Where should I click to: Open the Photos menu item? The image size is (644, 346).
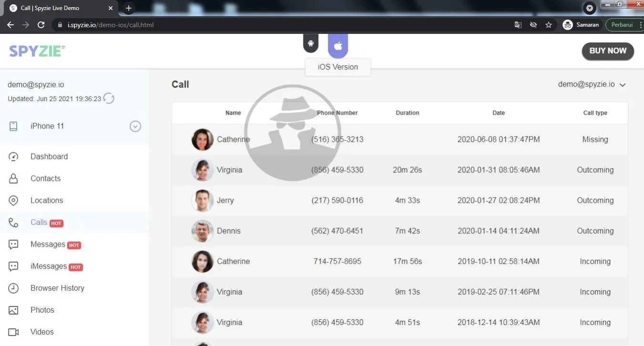point(42,310)
